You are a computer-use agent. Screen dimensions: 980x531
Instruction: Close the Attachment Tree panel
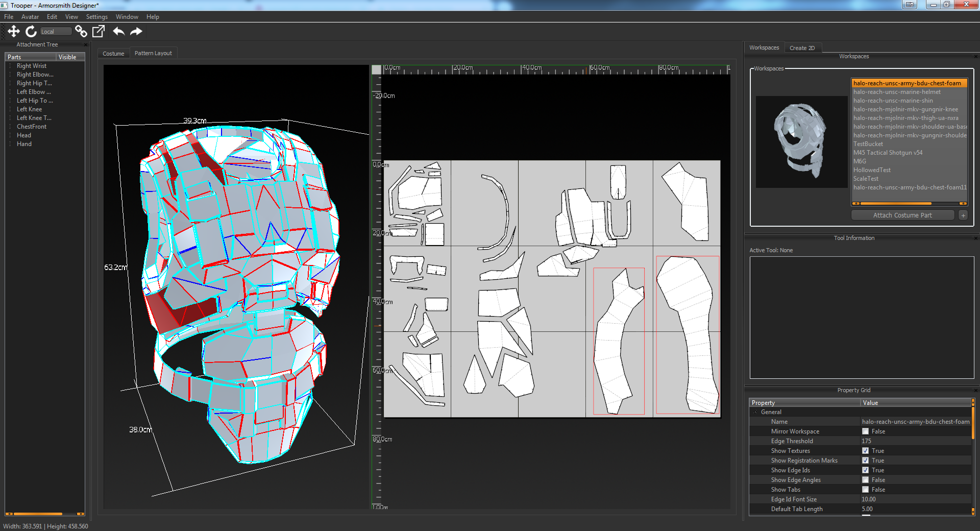coord(86,45)
